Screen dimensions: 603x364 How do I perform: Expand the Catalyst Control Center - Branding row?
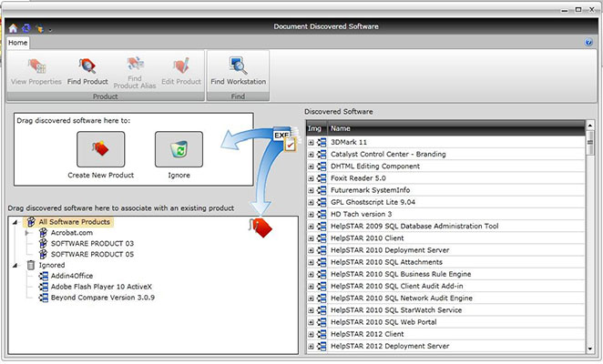[311, 155]
